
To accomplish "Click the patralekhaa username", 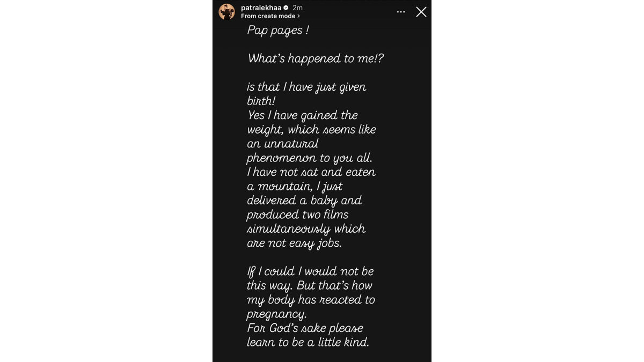I will pyautogui.click(x=261, y=8).
